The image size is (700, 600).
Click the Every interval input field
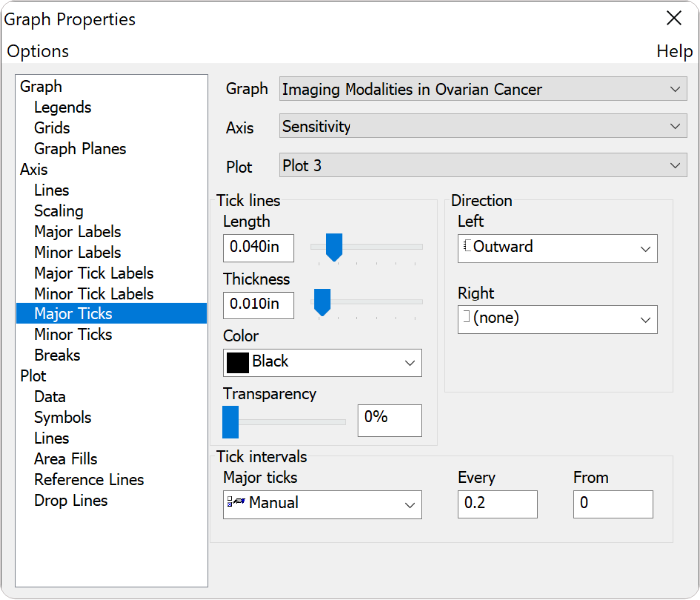[497, 504]
